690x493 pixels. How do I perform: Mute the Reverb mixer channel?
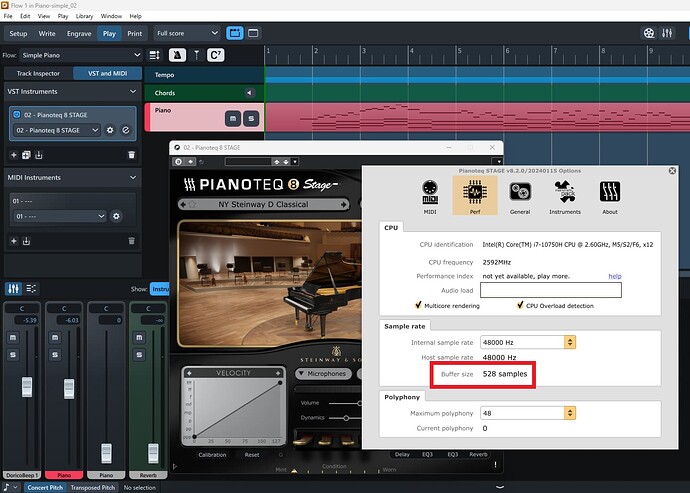tap(139, 338)
